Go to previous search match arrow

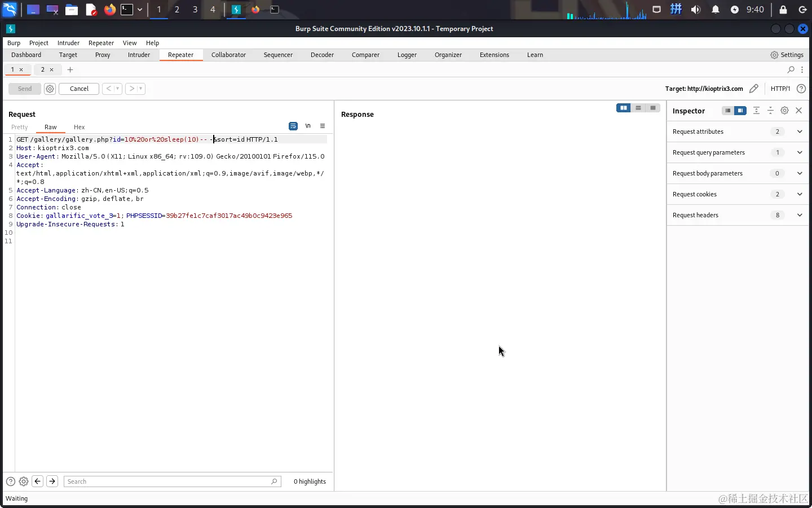pos(38,481)
